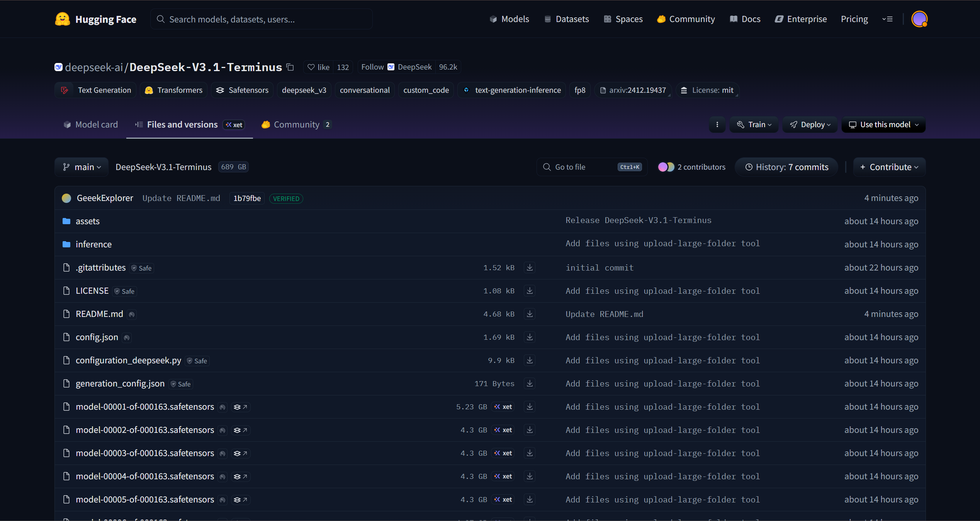Expand the Train dropdown
This screenshot has height=521, width=980.
click(x=754, y=124)
